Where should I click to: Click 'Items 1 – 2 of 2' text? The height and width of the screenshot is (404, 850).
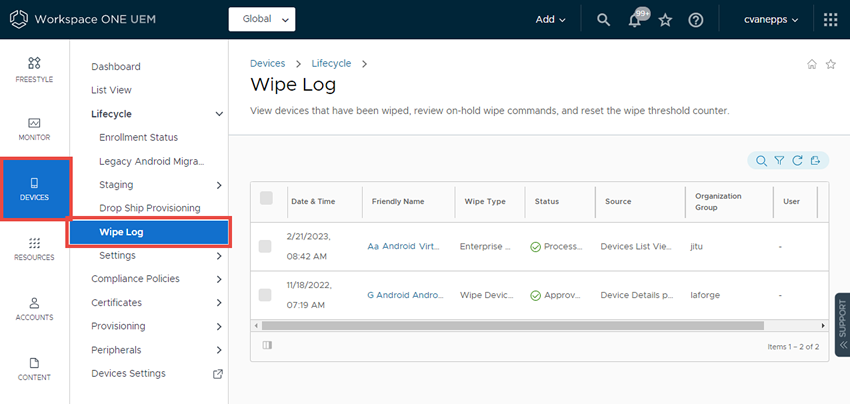793,346
